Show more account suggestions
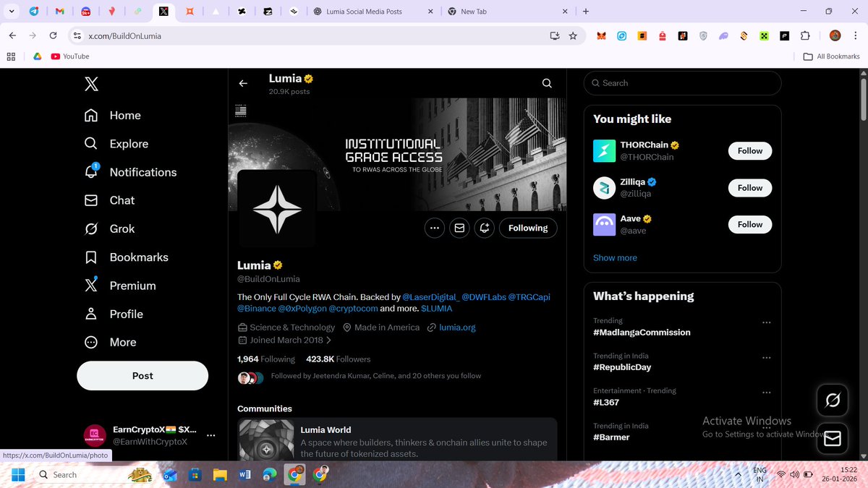This screenshot has height=488, width=868. point(615,257)
